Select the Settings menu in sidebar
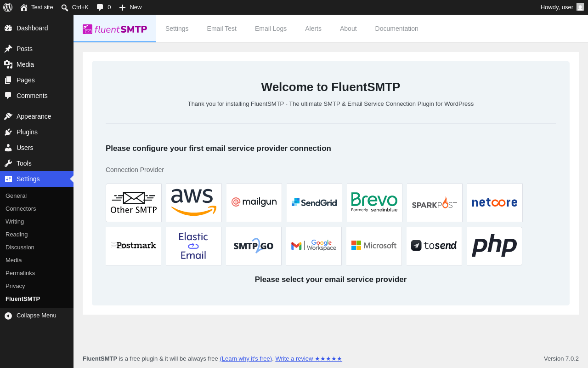This screenshot has width=588, height=368. pyautogui.click(x=37, y=179)
